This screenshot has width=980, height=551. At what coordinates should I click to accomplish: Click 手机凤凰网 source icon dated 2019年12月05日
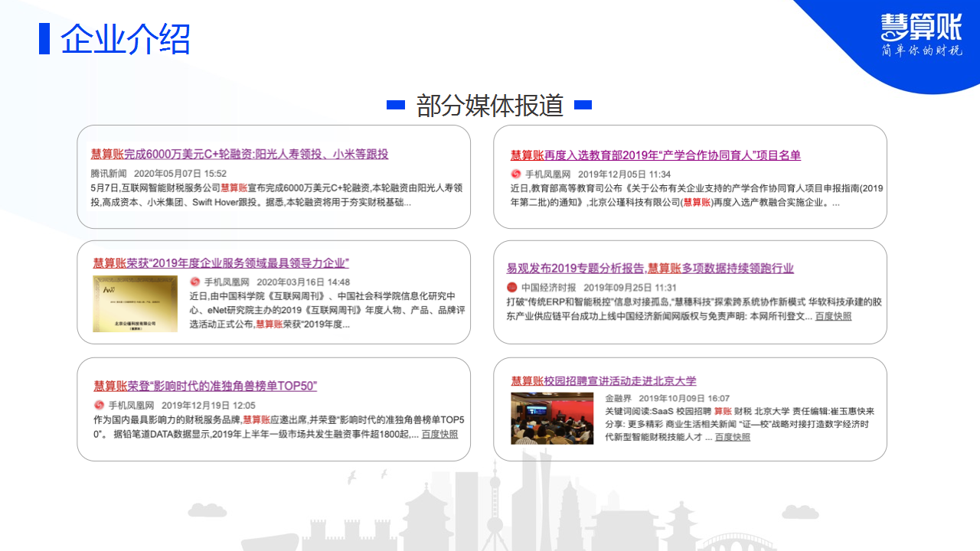(516, 174)
